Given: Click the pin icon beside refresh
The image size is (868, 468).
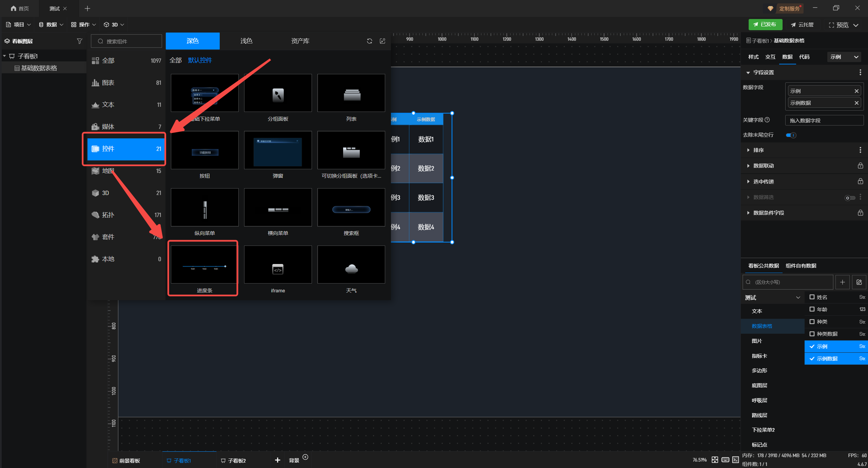Looking at the screenshot, I should 382,41.
